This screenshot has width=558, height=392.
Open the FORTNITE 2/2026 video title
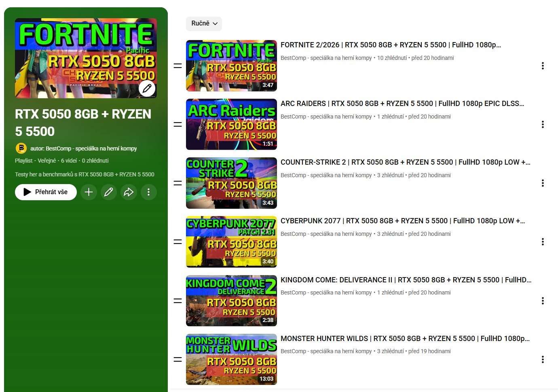point(391,45)
